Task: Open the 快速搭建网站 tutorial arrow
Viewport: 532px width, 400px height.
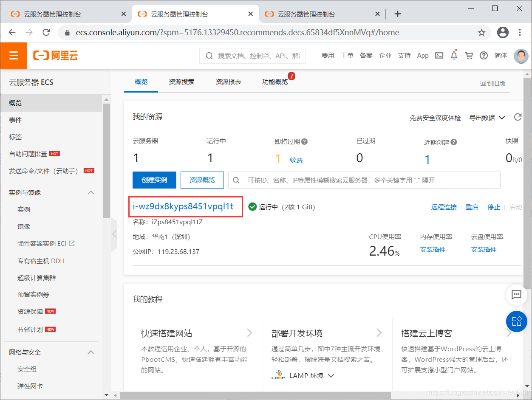Action: coord(249,332)
